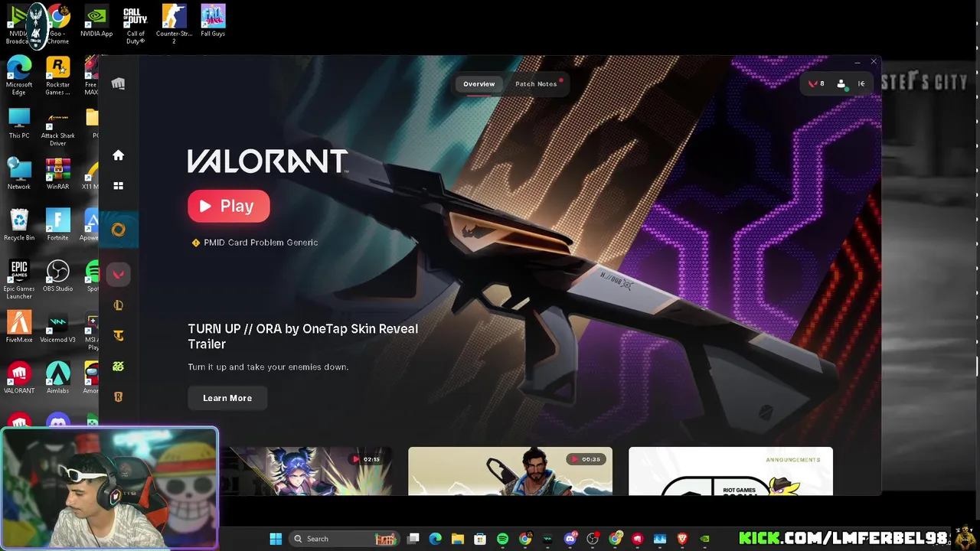Click the Learn More button

[227, 398]
